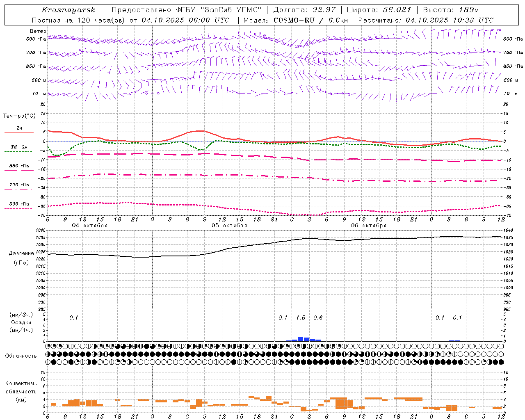Image resolution: width=525 pixels, height=420 pixels.
Task: Click the 'Td 2м' dew point legend entry
Action: pos(19,147)
